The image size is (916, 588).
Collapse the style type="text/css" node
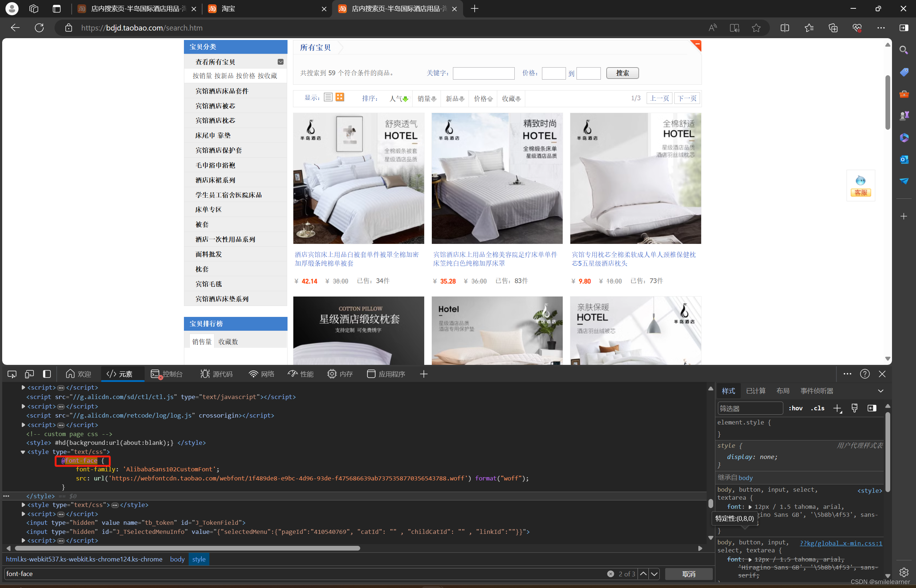[23, 452]
